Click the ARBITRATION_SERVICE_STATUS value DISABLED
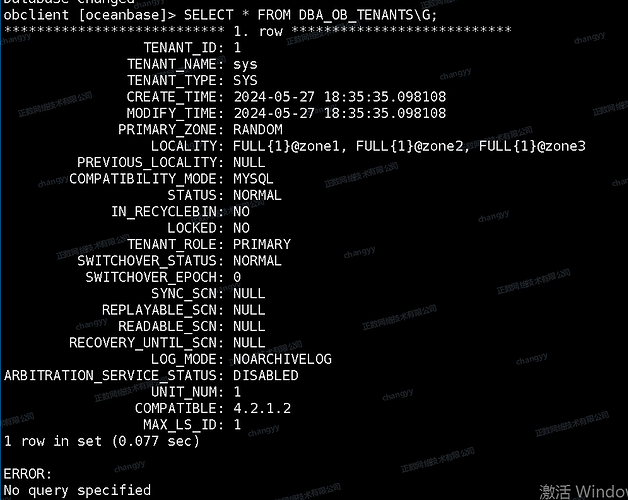The image size is (628, 500). [x=265, y=375]
